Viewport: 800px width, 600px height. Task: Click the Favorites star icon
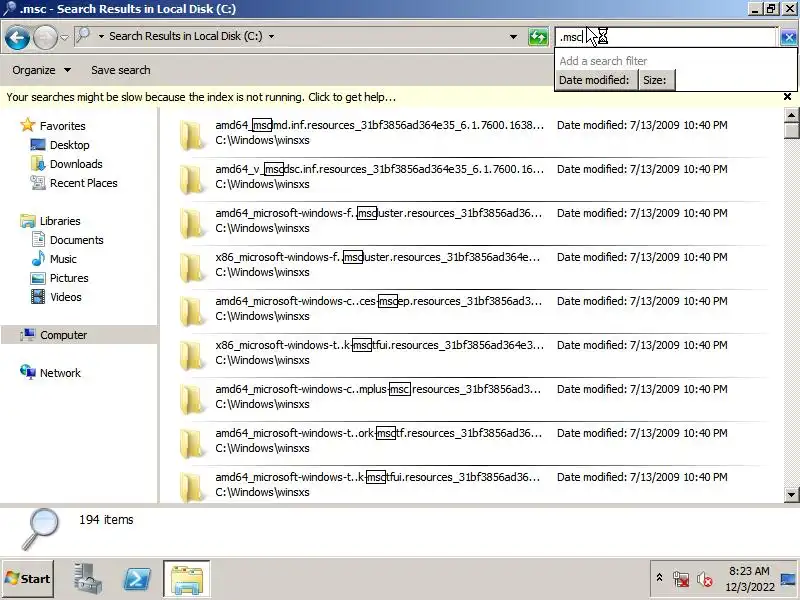pyautogui.click(x=28, y=125)
